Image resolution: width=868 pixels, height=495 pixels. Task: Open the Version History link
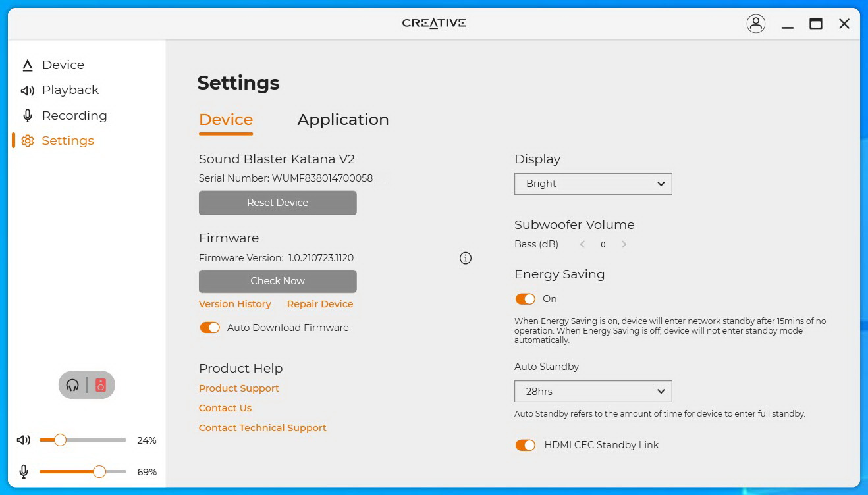(x=235, y=304)
